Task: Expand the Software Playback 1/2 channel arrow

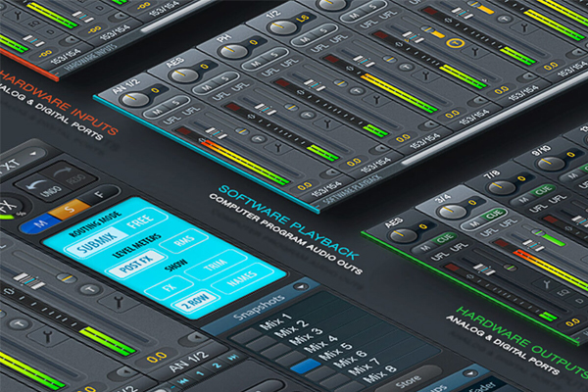Action: [478, 101]
